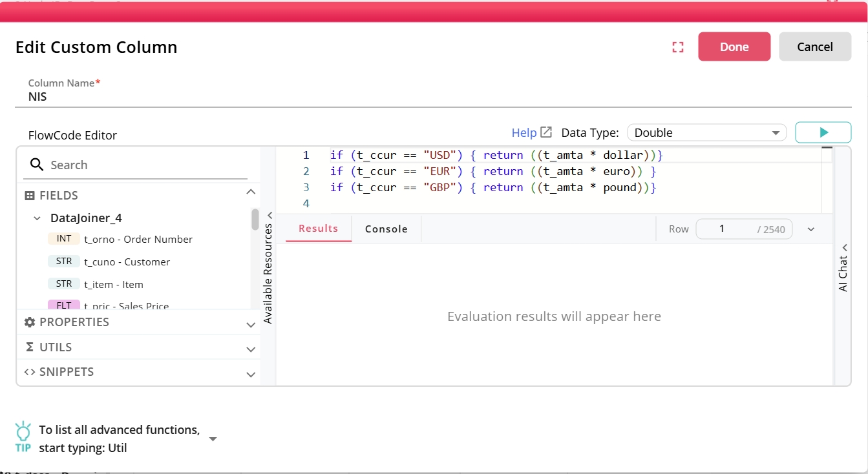Collapse the DataJoiner_4 tree node
Screen dimensions: 868x474
pyautogui.click(x=37, y=218)
